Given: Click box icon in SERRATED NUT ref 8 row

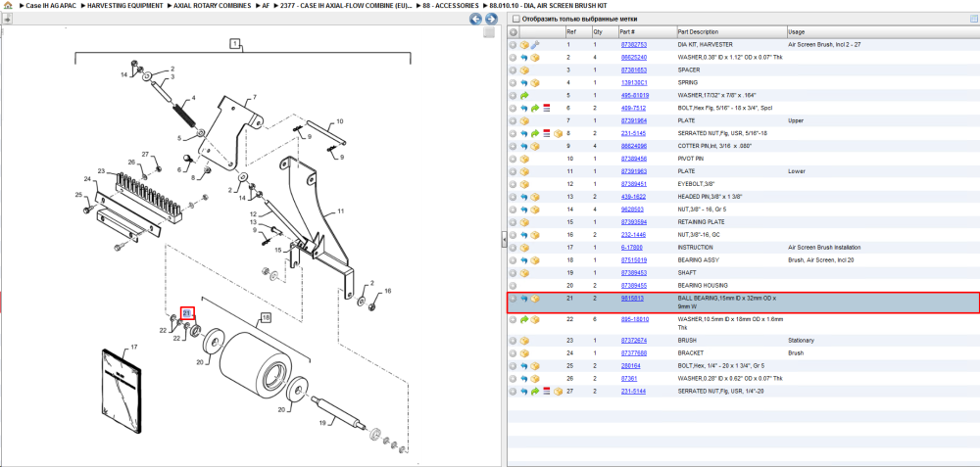Looking at the screenshot, I should (x=559, y=133).
